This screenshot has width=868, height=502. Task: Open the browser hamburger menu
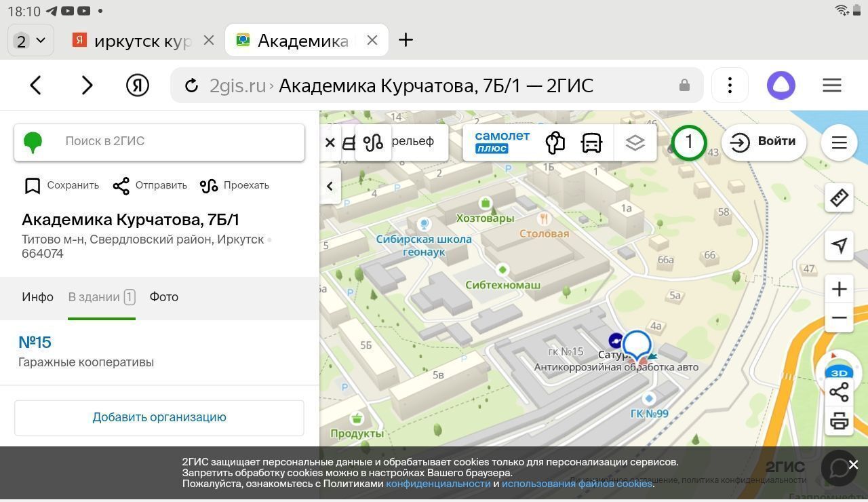832,85
